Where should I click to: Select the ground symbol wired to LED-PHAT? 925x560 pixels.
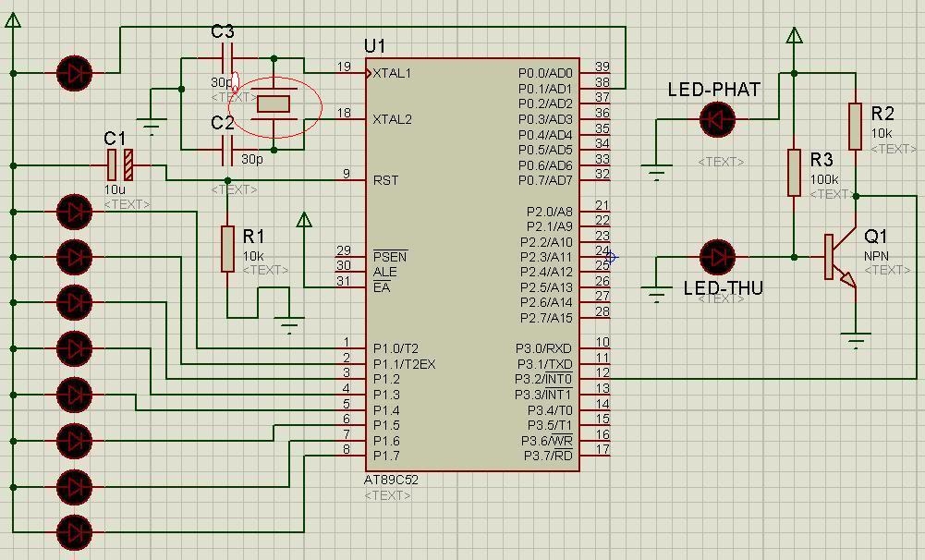[x=656, y=172]
